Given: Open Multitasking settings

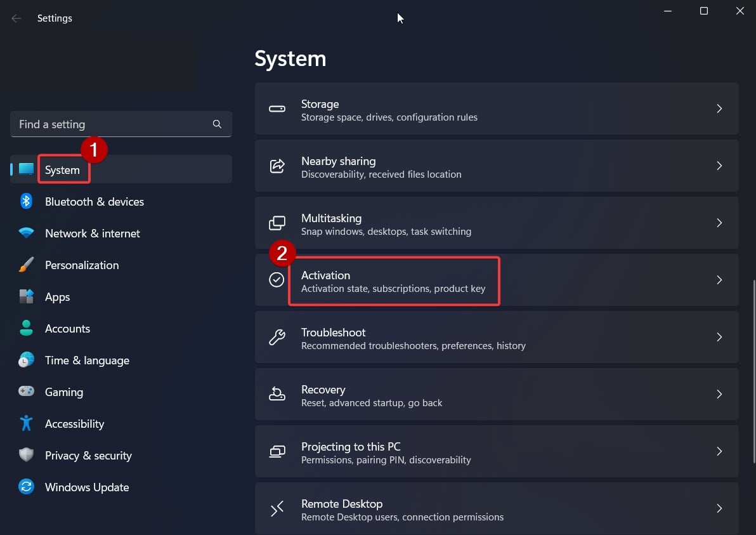Looking at the screenshot, I should 386,223.
